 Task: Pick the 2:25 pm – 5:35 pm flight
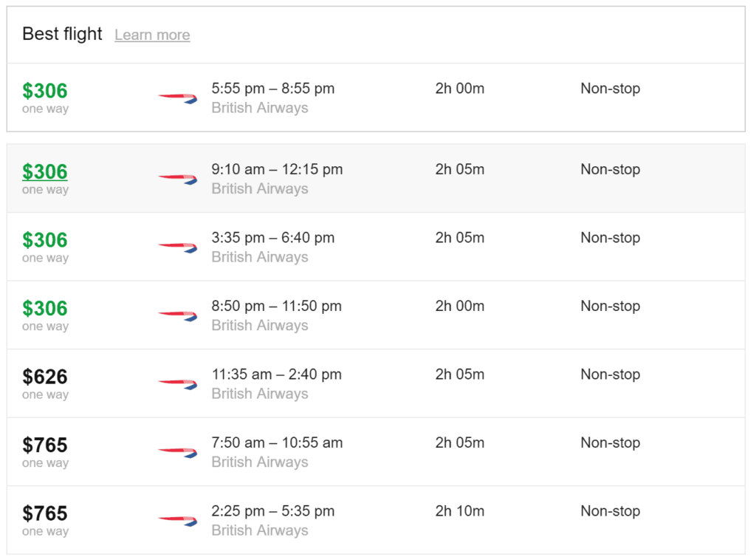(272, 511)
